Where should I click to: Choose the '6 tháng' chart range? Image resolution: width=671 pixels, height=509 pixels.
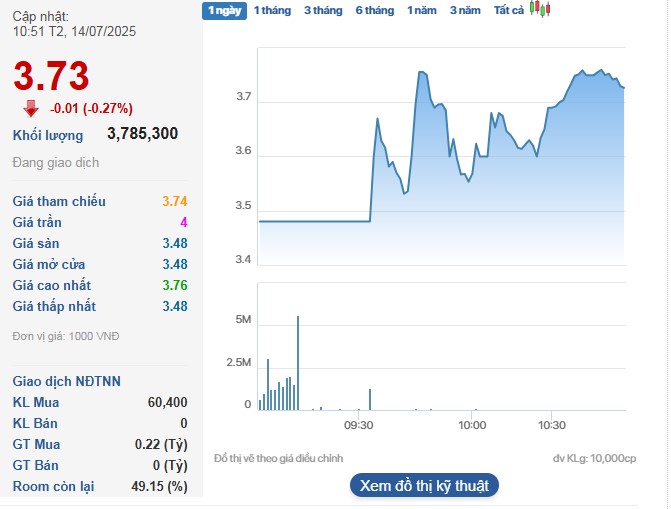[x=374, y=10]
